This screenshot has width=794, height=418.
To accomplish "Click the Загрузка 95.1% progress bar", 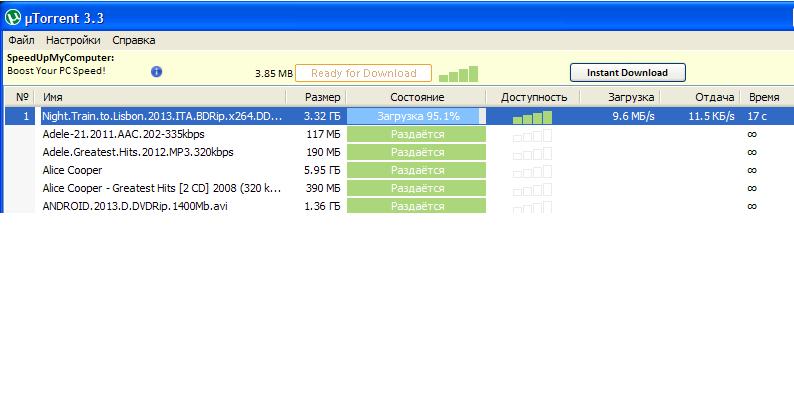I will pos(416,117).
